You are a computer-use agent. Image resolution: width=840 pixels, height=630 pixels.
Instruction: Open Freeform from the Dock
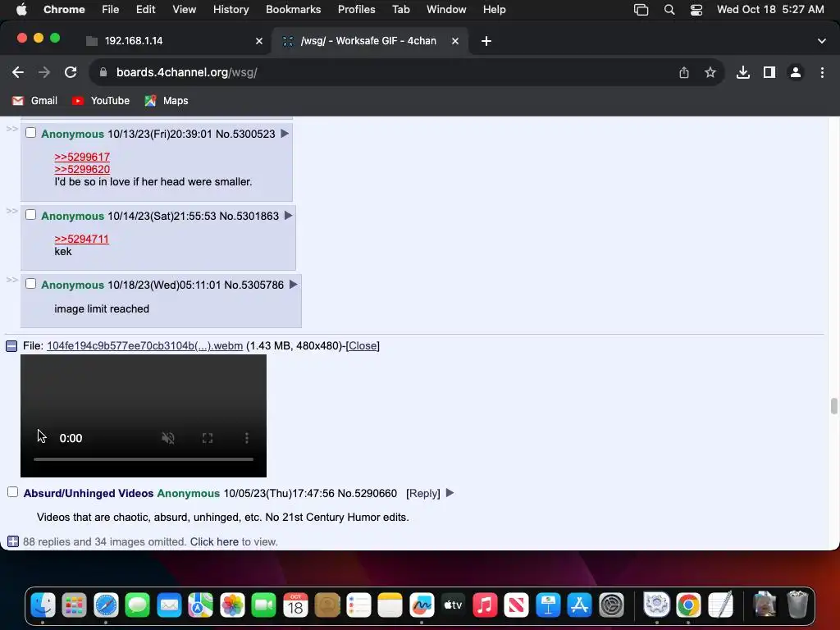pyautogui.click(x=422, y=605)
